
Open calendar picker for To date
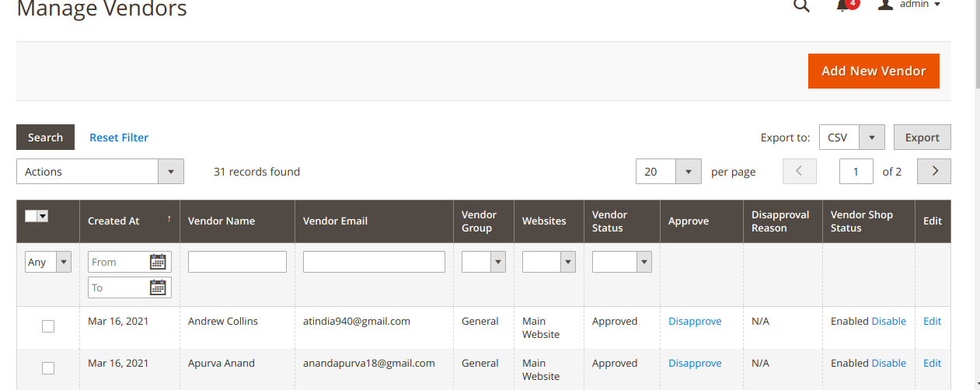(158, 287)
